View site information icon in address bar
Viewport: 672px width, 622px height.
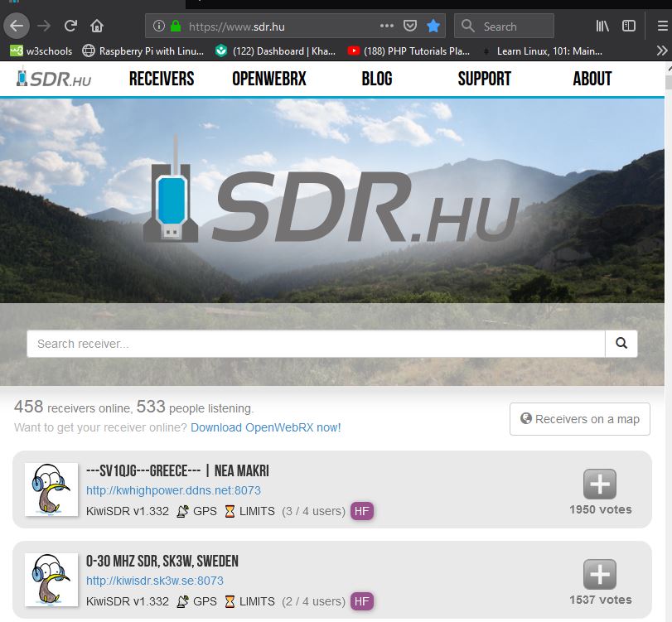click(158, 27)
